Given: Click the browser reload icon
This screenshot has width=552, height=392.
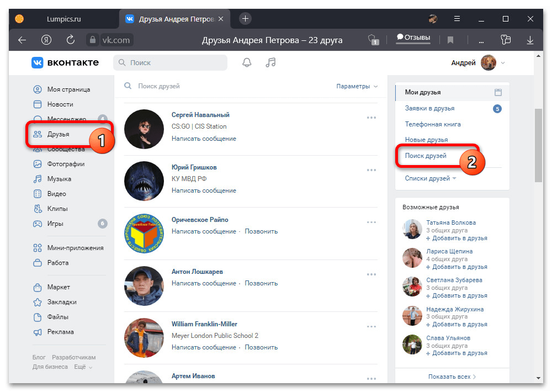Looking at the screenshot, I should tap(71, 40).
